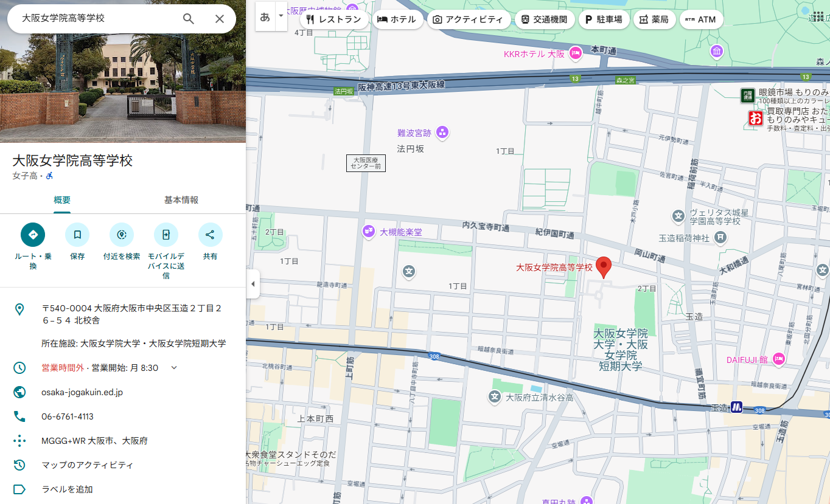Viewport: 830px width, 504px height.
Task: Expand the opening hours chevron
Action: click(x=174, y=368)
